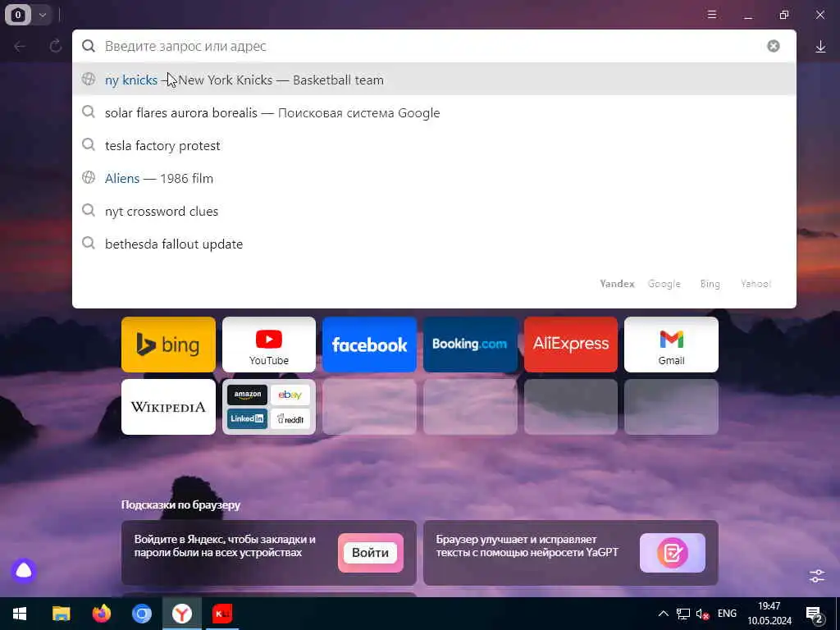Switch to Yandex Browser taskbar icon
This screenshot has height=630, width=840.
tap(182, 614)
